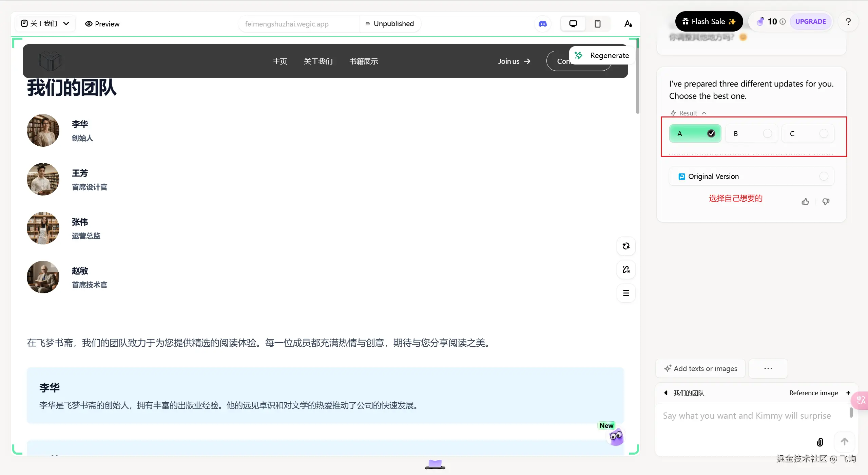Viewport: 868px width, 475px height.
Task: Click the send arrow button
Action: [844, 441]
